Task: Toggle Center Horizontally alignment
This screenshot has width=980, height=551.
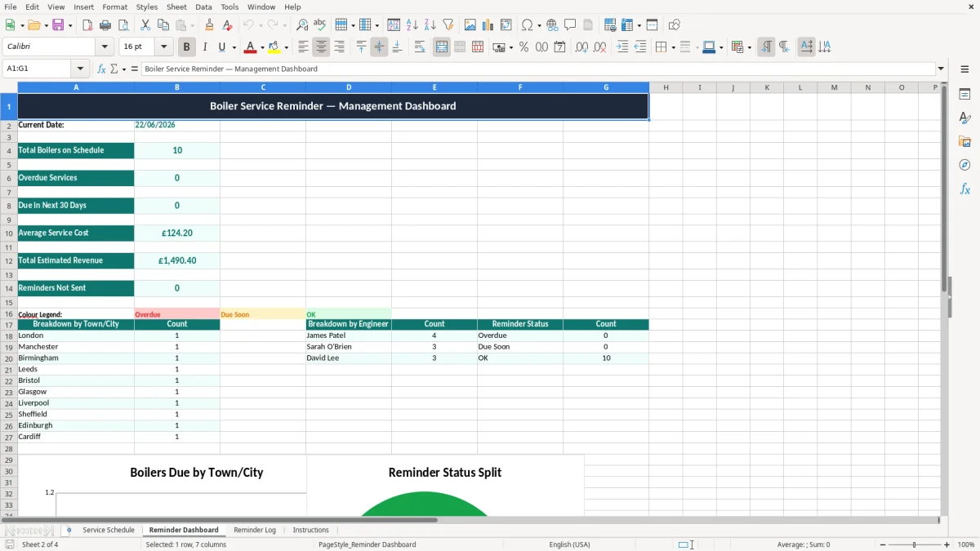Action: tap(321, 47)
